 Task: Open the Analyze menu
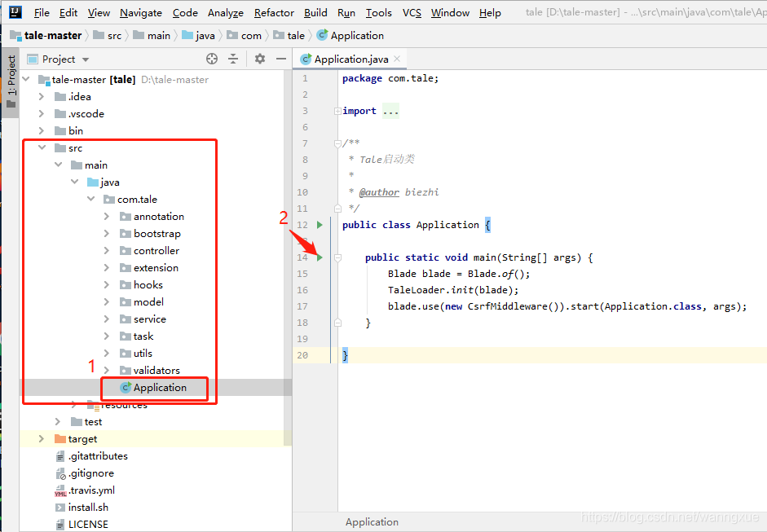coord(226,13)
